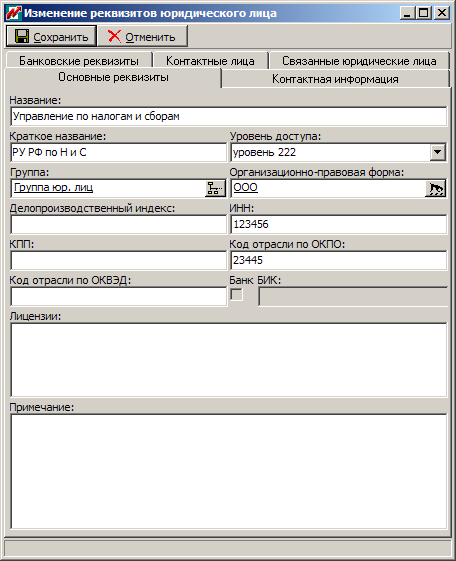Click the ООО legal form link
This screenshot has width=456, height=561.
(x=245, y=187)
